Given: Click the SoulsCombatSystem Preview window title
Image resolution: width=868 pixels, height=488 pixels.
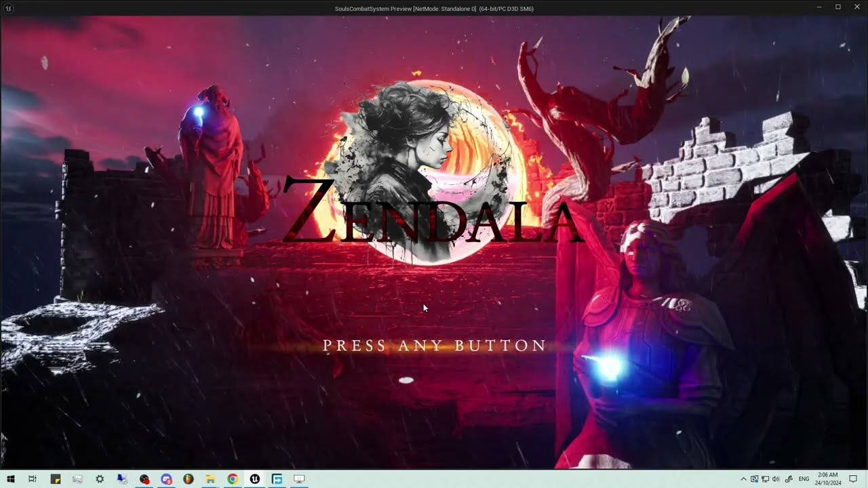Looking at the screenshot, I should tap(434, 9).
